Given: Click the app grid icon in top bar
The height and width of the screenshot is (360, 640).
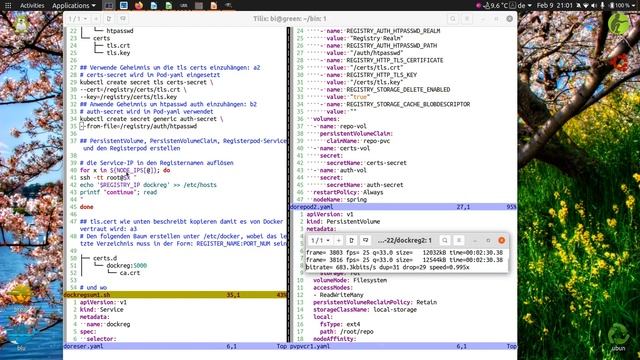Looking at the screenshot, I should 8,5.
